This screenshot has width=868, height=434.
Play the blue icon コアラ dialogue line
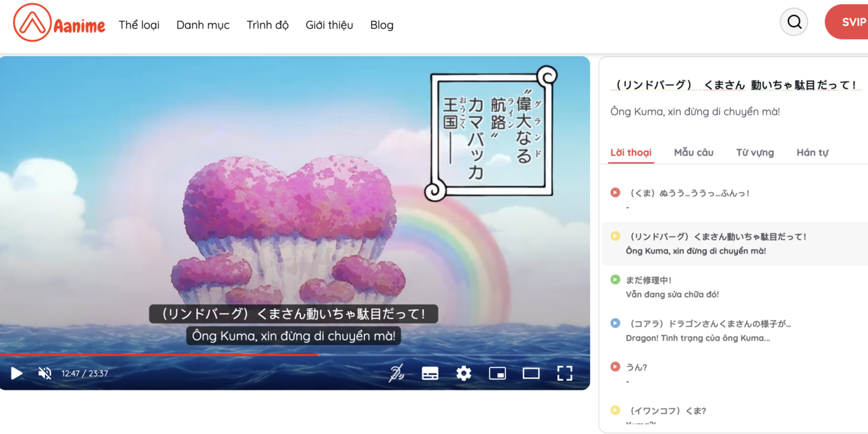click(615, 323)
